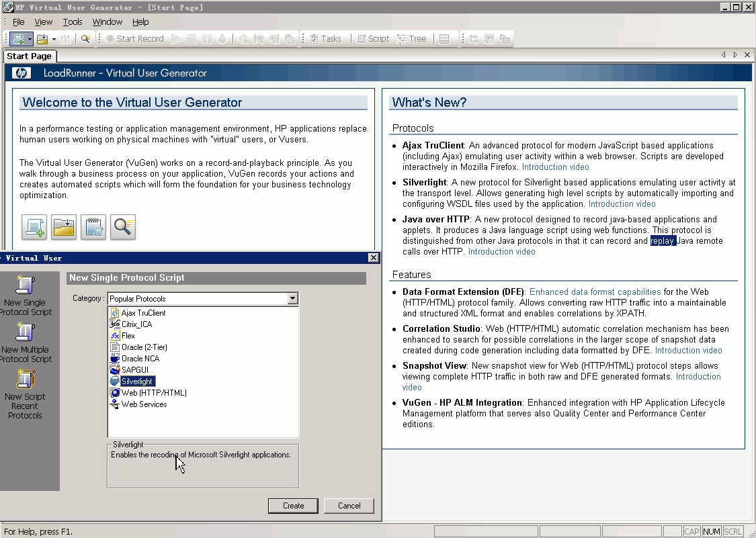Click the Save floppy-disk toolbar icon
The width and height of the screenshot is (756, 538).
tap(65, 39)
